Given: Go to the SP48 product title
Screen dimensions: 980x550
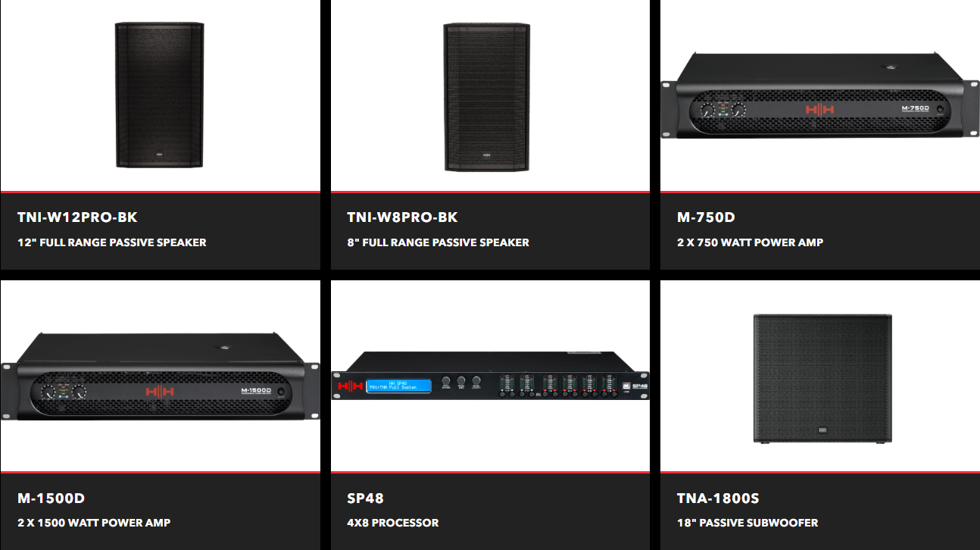Looking at the screenshot, I should tap(365, 498).
